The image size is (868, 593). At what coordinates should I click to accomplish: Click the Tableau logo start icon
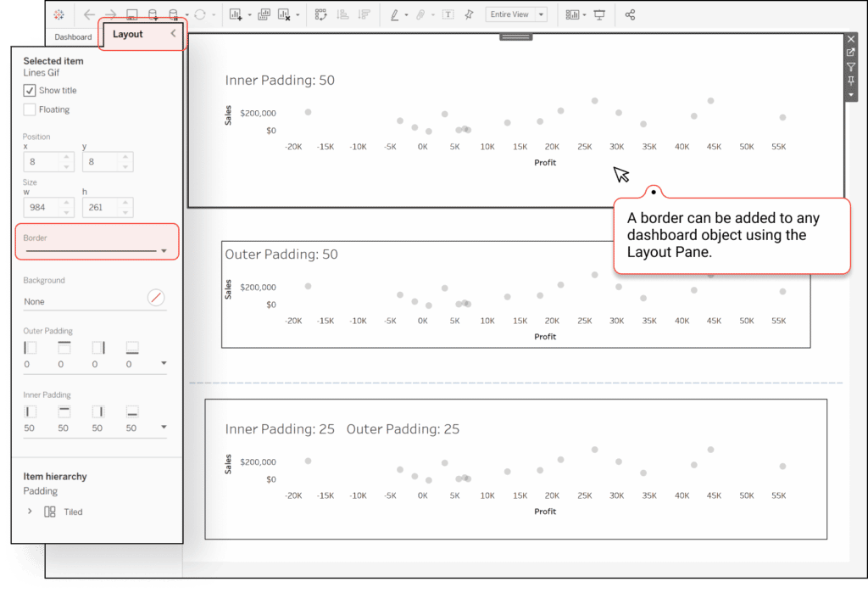pos(58,15)
